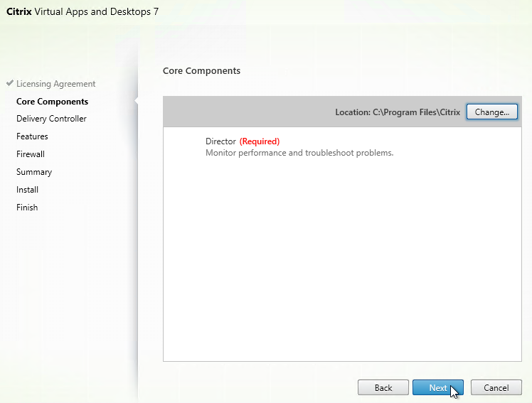
Task: Click the Location: C:\Program Files\Citrix text
Action: point(398,112)
